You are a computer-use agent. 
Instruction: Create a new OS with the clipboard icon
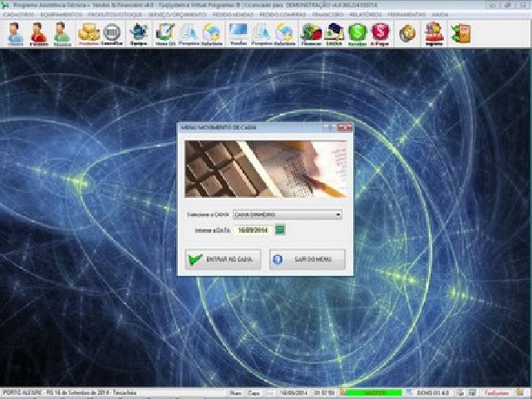pos(165,34)
